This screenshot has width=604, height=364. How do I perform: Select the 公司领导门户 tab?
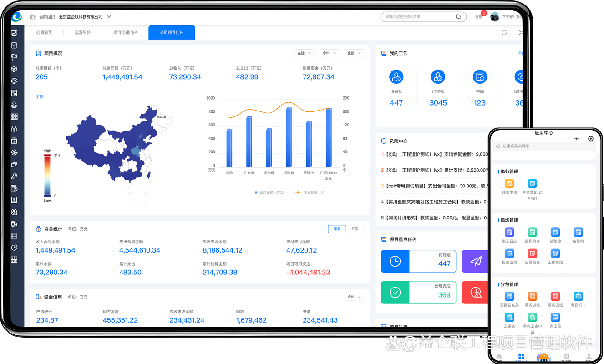(172, 33)
